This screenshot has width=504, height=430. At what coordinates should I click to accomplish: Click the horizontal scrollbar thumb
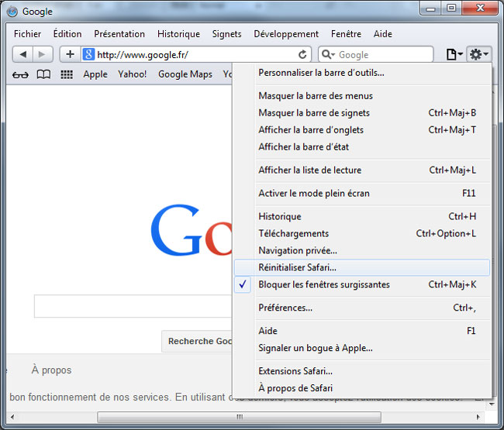[x=239, y=417]
